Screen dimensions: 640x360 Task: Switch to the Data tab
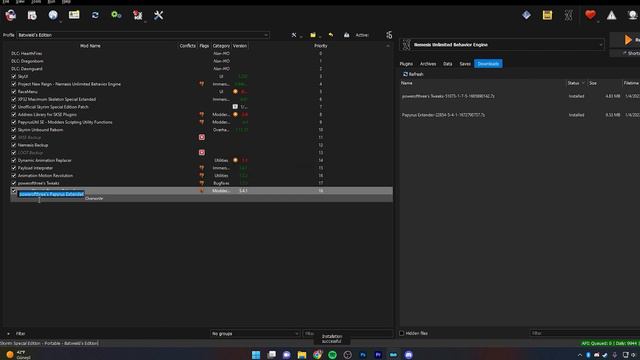coord(448,64)
